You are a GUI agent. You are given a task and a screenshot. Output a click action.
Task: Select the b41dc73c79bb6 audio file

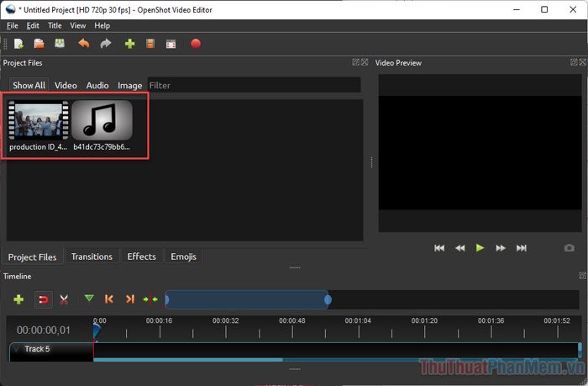[102, 126]
